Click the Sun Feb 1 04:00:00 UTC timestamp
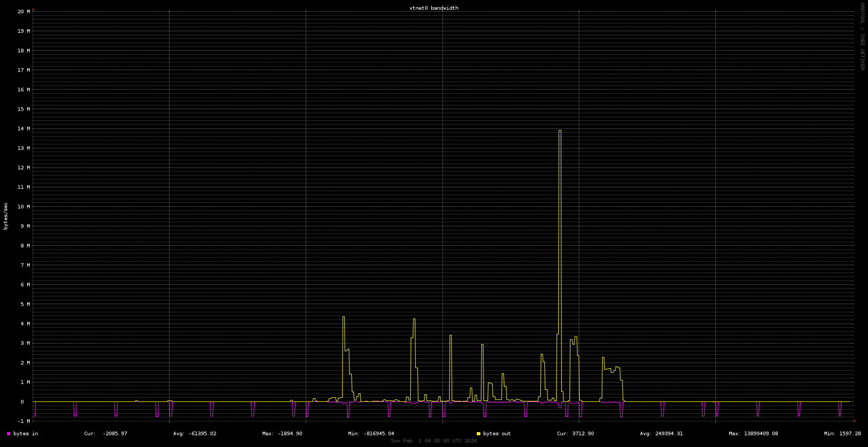The width and height of the screenshot is (868, 447). 434,441
